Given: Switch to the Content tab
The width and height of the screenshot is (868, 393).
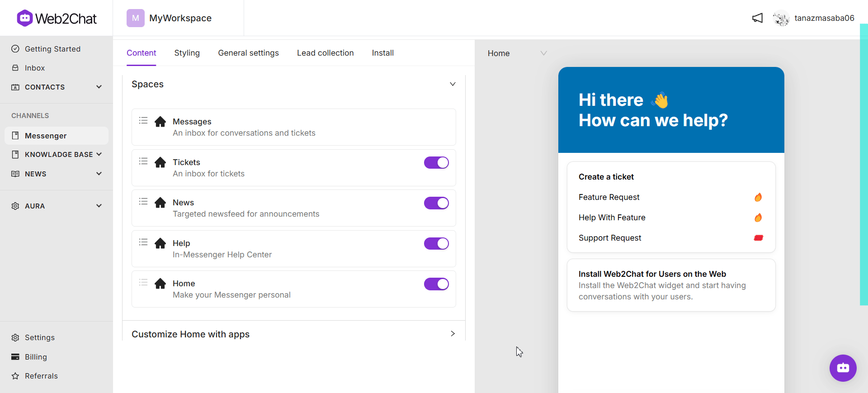Looking at the screenshot, I should click(x=141, y=53).
